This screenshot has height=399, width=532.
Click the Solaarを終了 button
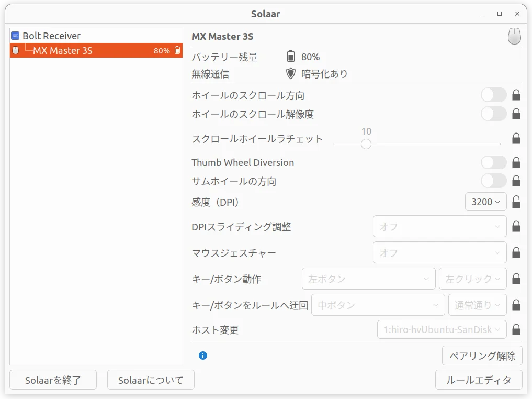53,380
